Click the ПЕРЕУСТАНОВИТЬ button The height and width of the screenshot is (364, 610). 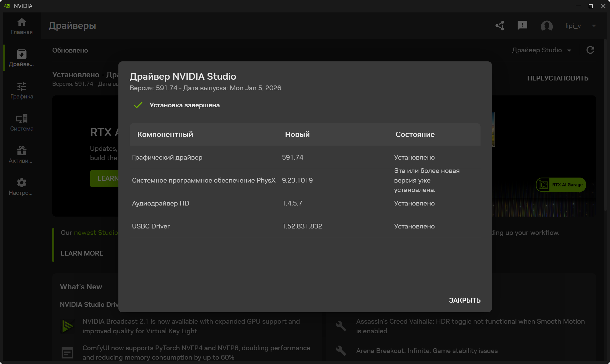pos(557,78)
